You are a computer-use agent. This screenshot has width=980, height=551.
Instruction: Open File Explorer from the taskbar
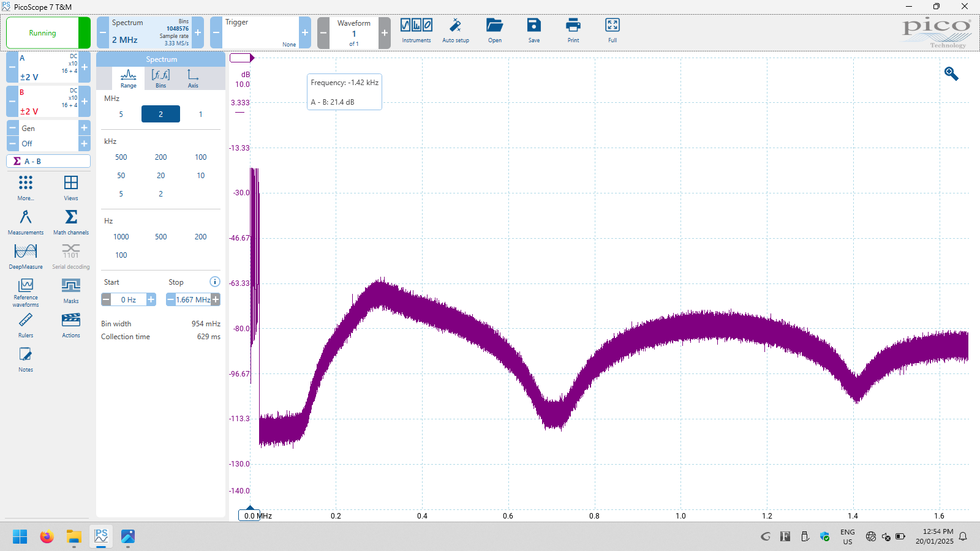point(74,537)
